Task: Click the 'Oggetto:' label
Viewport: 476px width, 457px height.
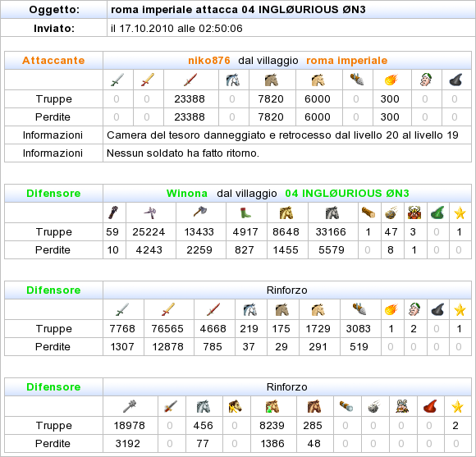Action: [x=54, y=10]
